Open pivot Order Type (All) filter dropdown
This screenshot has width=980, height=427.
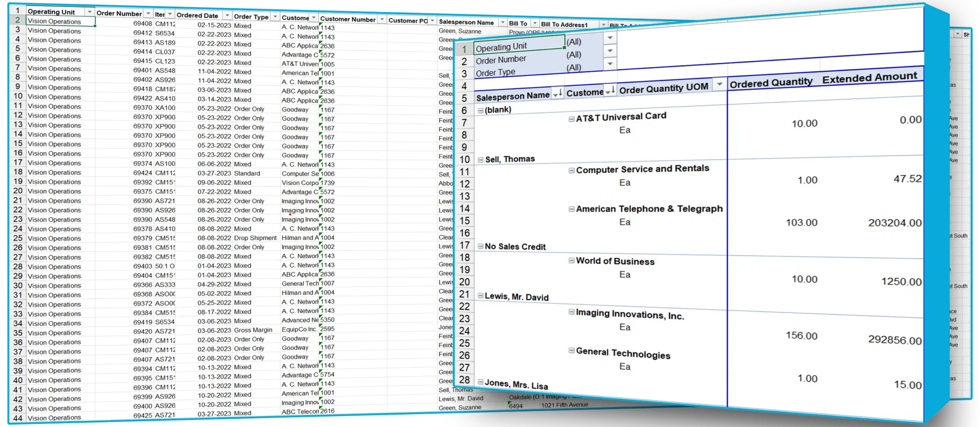[x=610, y=63]
